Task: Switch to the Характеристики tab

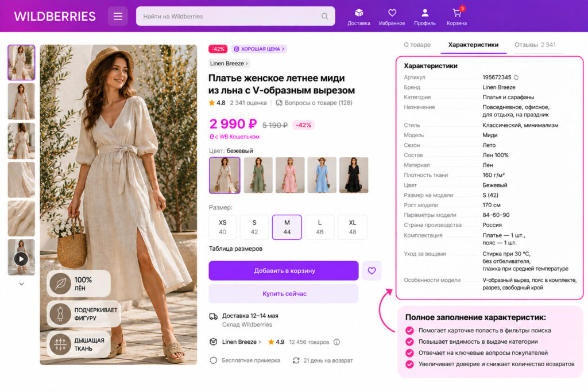Action: 473,45
